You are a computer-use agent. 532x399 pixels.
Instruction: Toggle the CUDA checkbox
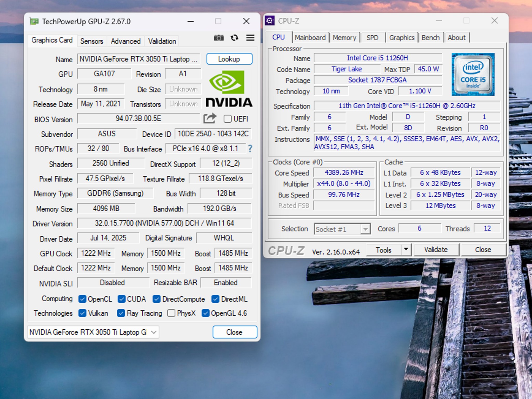121,299
